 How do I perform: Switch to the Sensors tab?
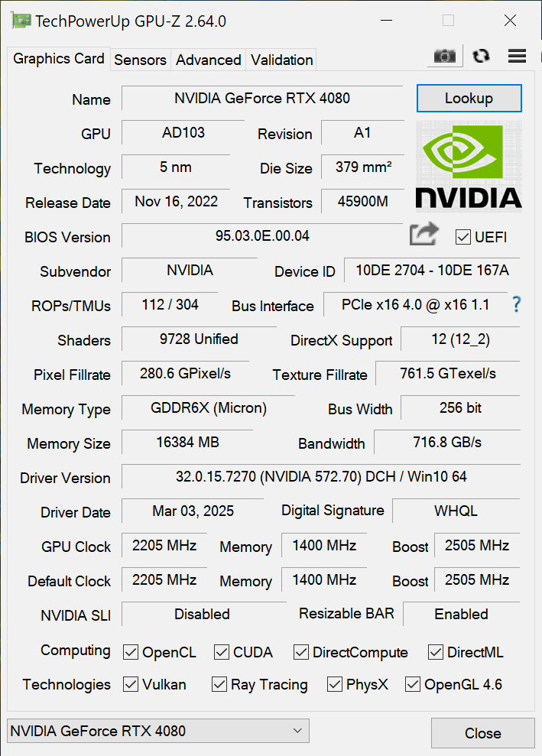coord(140,60)
